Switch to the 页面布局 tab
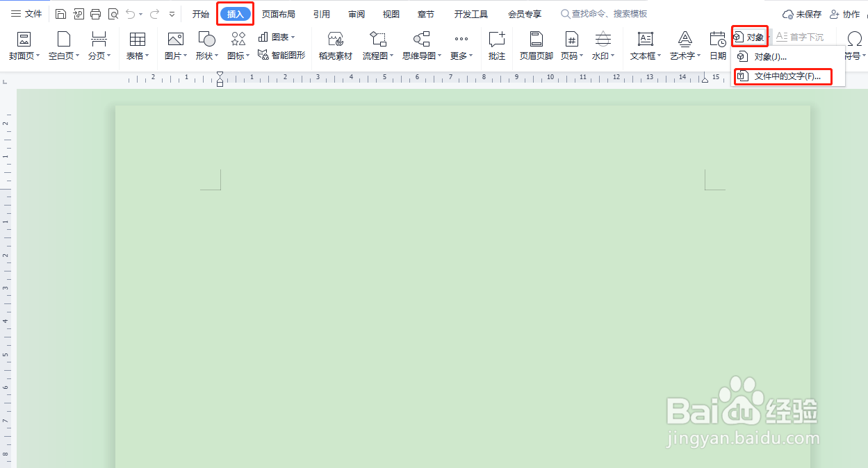 click(278, 14)
